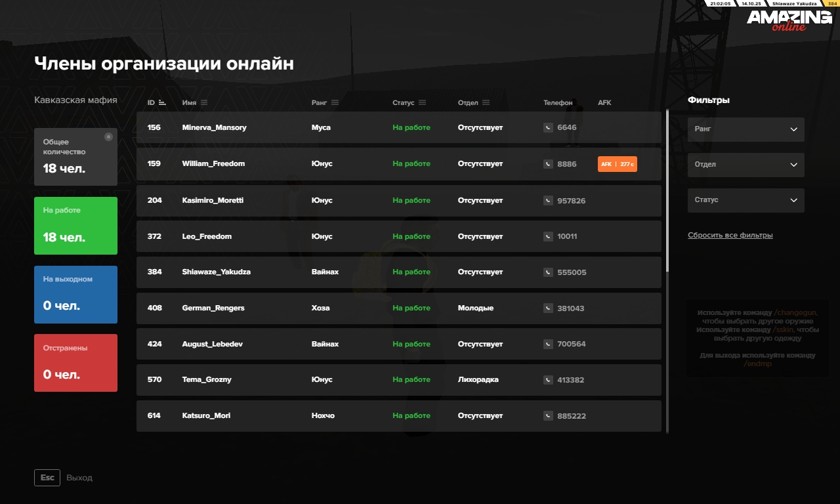Screen dimensions: 840x504
Task: Click phone icon for Minerva_Mansory
Action: coord(548,127)
